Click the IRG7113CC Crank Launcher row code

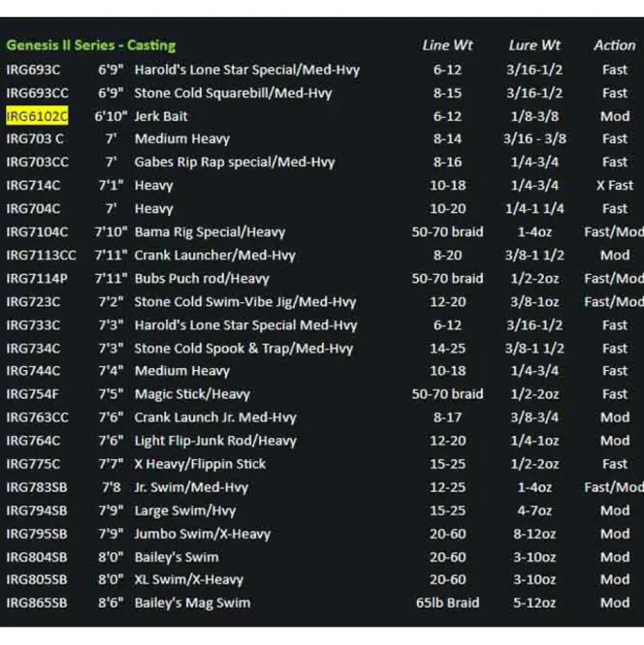[x=41, y=256]
